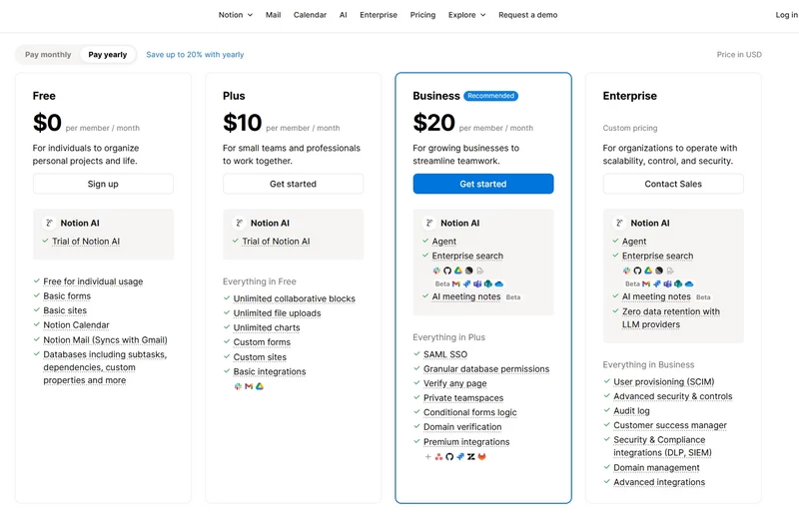799x532 pixels.
Task: Click Microsoft Teams icon under Business Enterprise search
Action: (477, 284)
